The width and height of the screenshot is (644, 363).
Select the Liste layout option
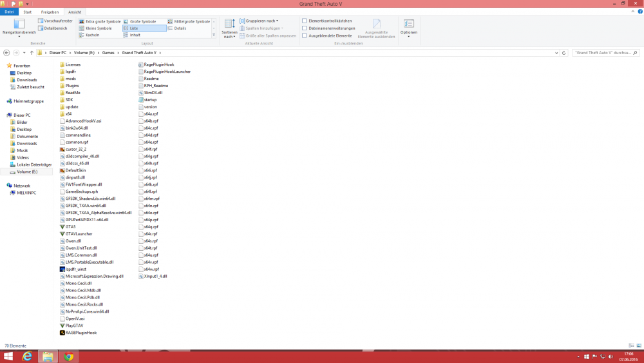point(144,28)
